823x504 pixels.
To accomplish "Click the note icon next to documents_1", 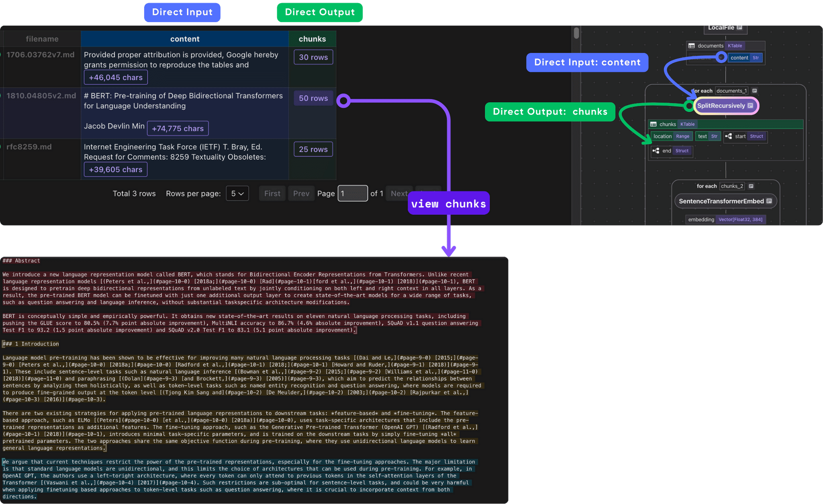I will 754,91.
